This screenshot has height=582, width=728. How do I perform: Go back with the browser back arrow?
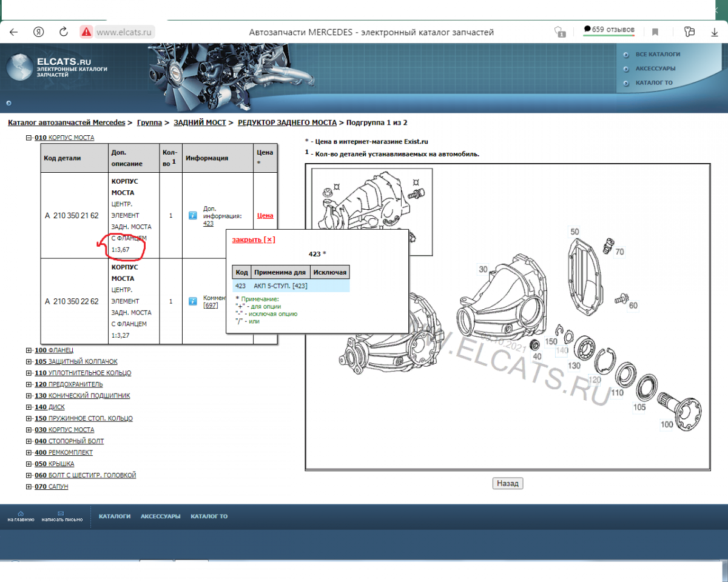(14, 32)
